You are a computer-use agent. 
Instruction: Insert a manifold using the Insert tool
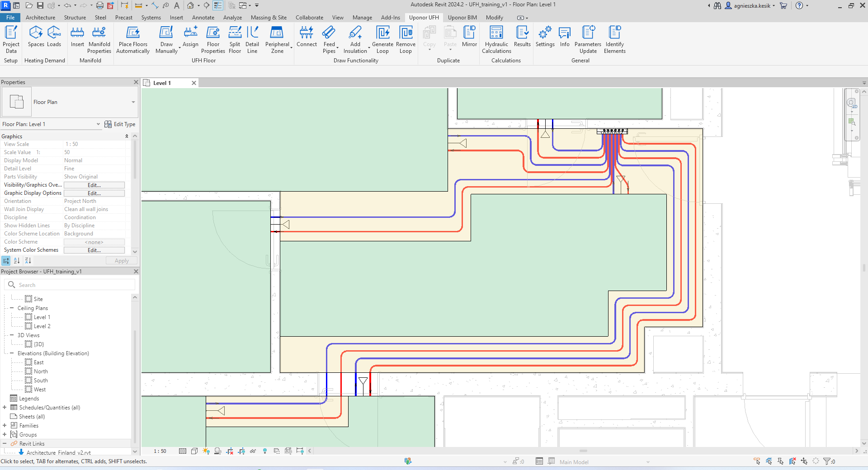77,36
